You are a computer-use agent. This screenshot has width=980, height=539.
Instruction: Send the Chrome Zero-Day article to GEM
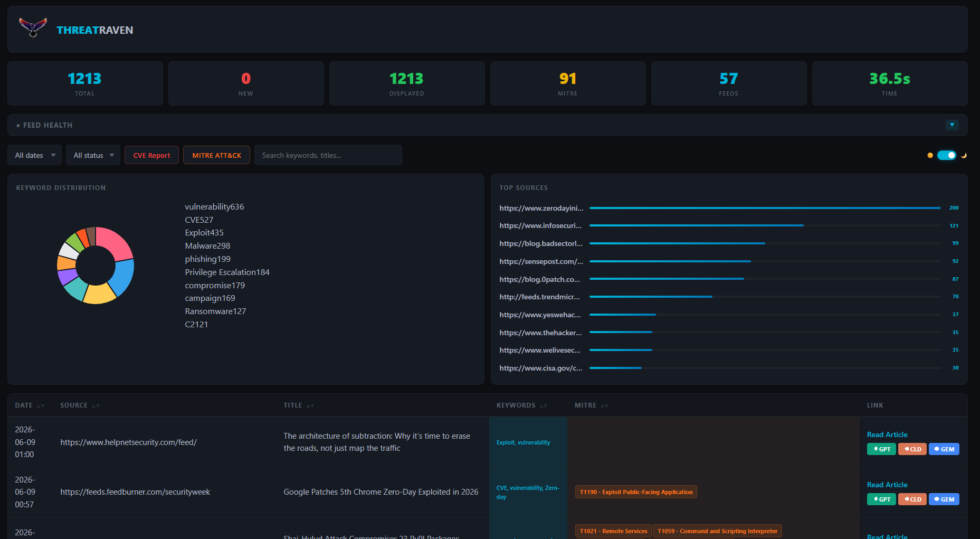click(944, 499)
